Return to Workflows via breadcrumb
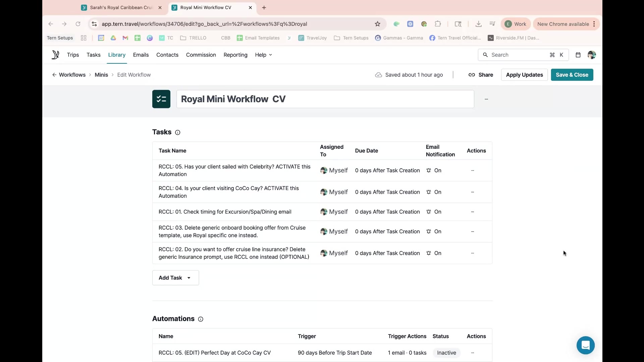The height and width of the screenshot is (362, 644). [69, 75]
